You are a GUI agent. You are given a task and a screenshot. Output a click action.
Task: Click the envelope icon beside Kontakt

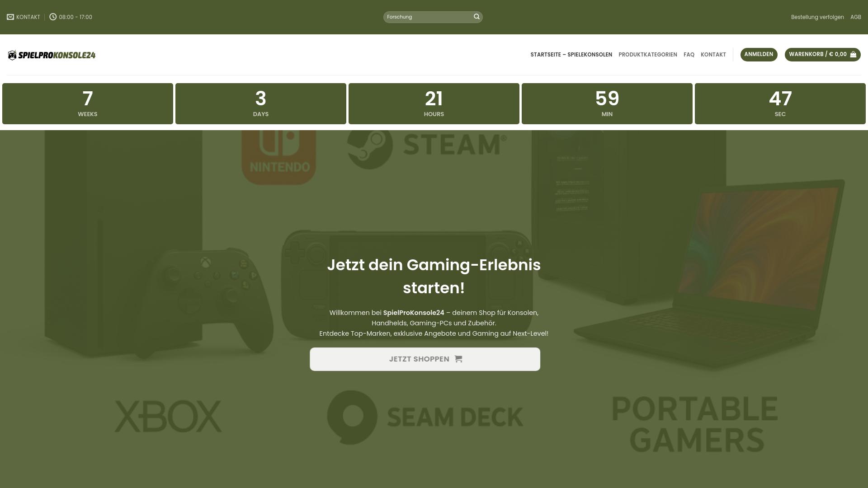pos(10,17)
